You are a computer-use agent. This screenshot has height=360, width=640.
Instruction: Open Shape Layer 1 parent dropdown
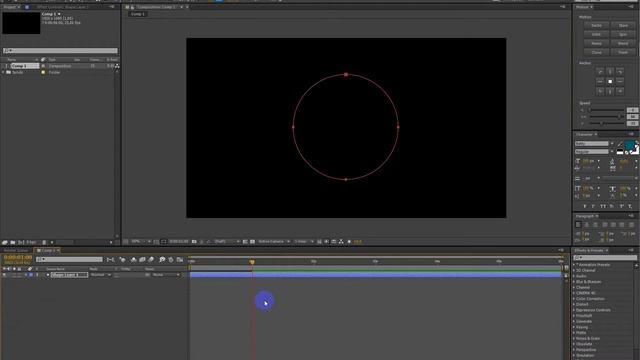pyautogui.click(x=166, y=275)
